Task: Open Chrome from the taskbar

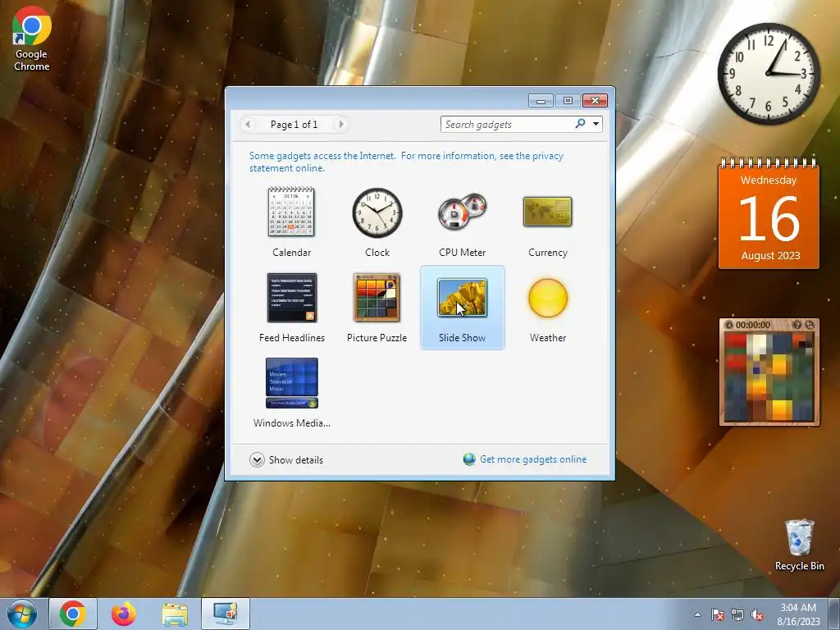Action: point(73,614)
